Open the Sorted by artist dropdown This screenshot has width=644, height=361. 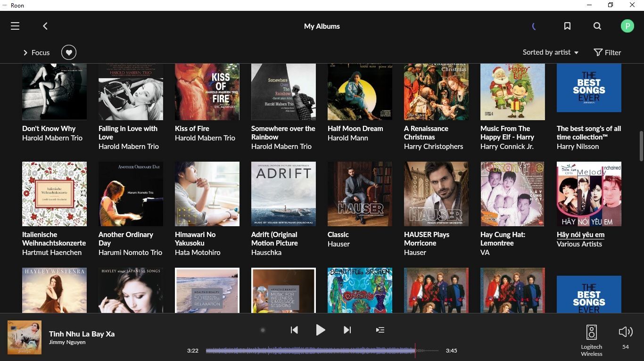(551, 52)
